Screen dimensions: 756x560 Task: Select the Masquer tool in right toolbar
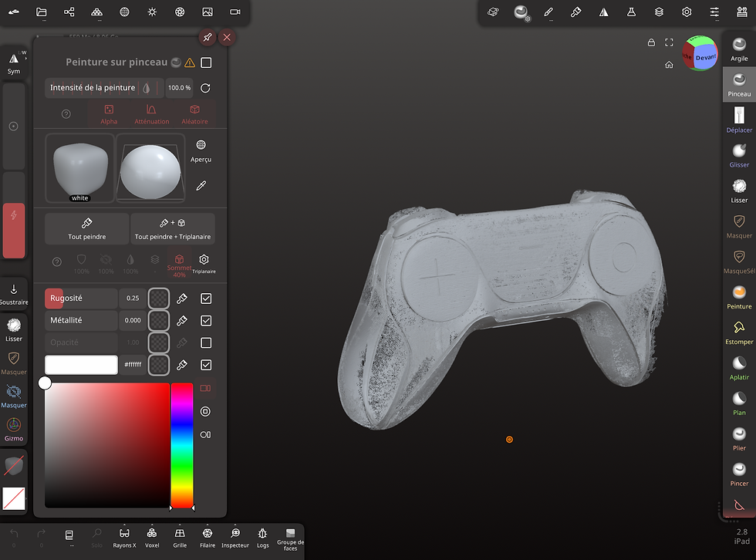click(x=739, y=227)
